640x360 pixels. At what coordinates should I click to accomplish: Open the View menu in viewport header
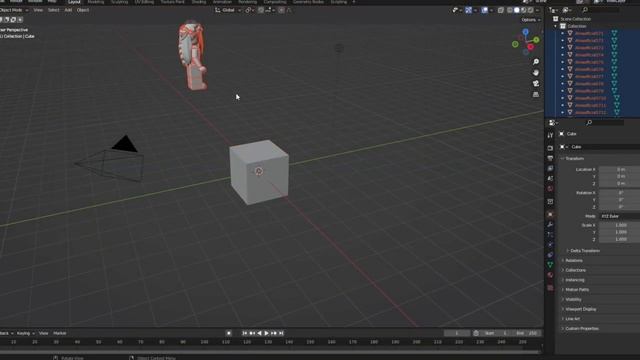point(38,10)
